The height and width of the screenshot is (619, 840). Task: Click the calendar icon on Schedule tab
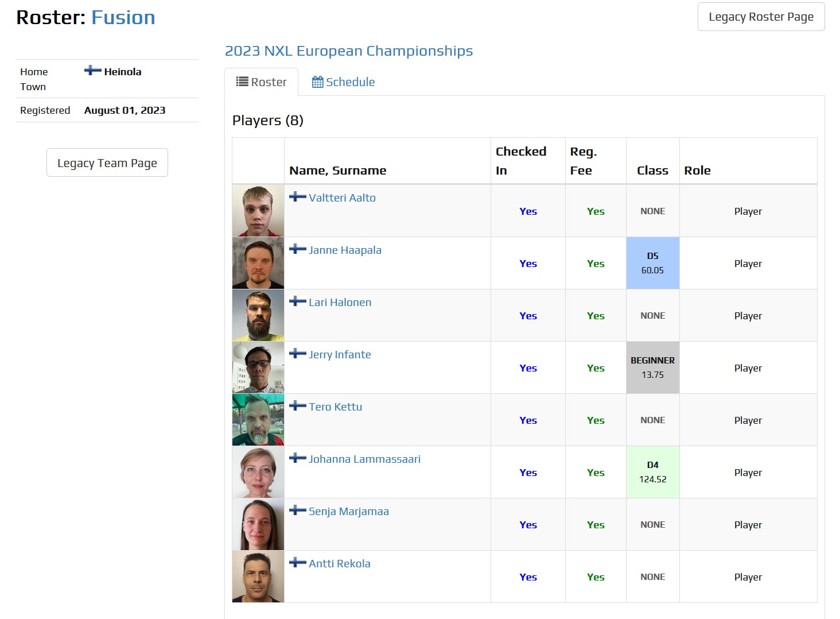click(317, 82)
